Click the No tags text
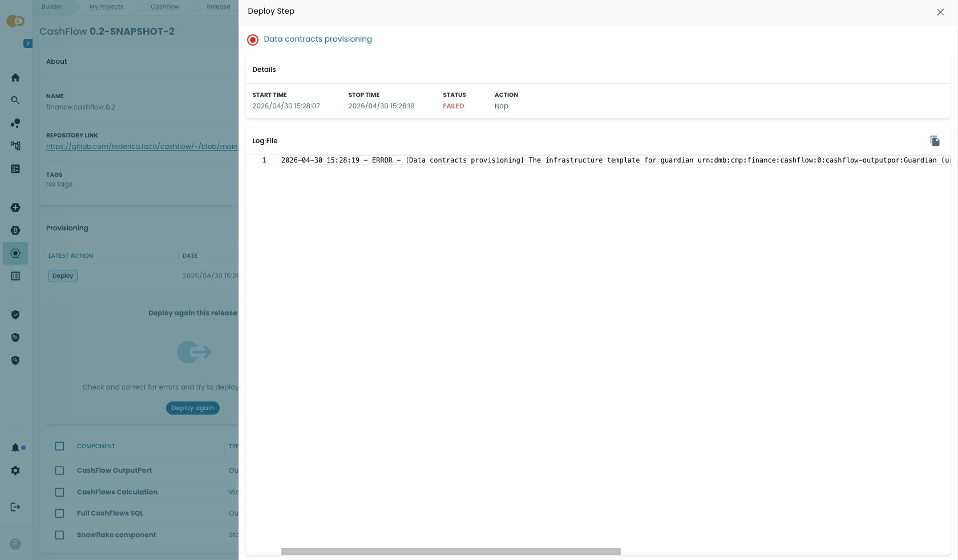 tap(59, 184)
